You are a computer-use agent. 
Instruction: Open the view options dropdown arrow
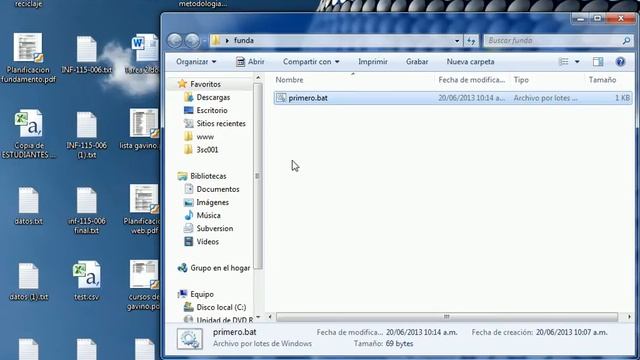coord(577,62)
